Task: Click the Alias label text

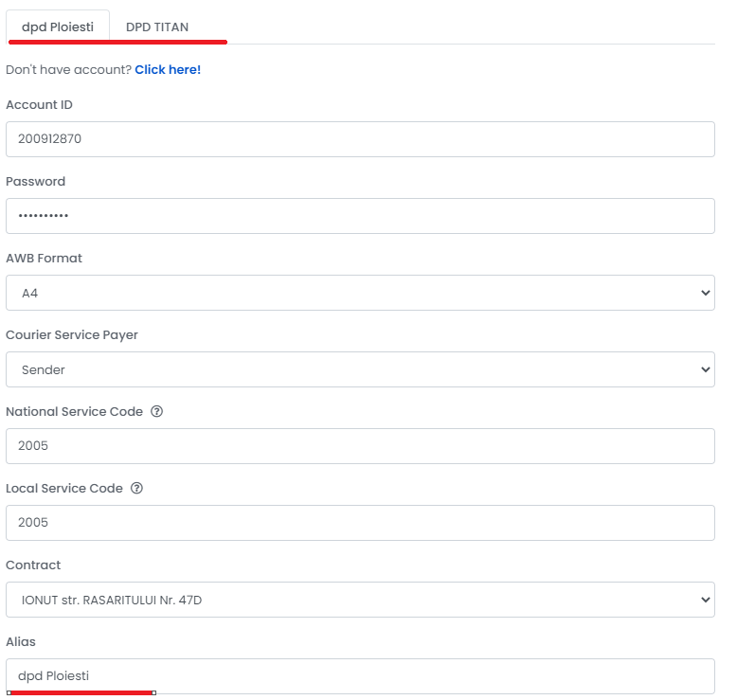Action: pyautogui.click(x=21, y=641)
